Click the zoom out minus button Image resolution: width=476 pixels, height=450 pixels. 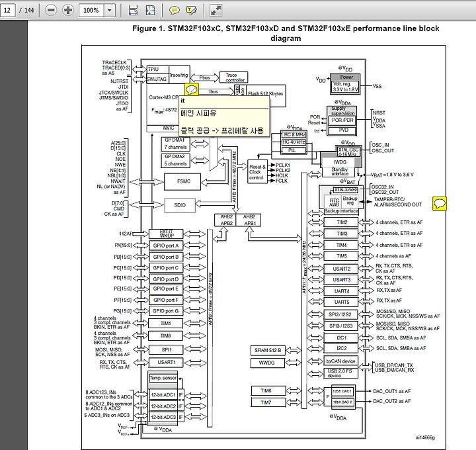51,11
